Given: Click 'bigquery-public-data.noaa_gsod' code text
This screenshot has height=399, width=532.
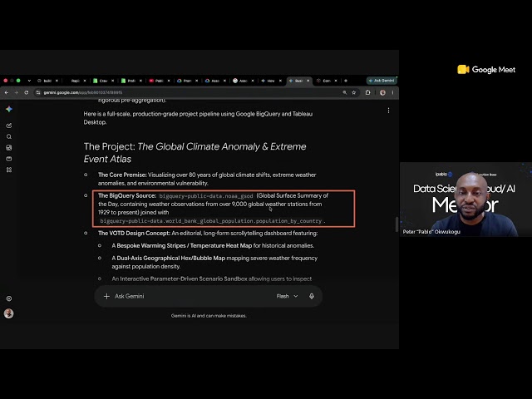Looking at the screenshot, I should pyautogui.click(x=206, y=196).
